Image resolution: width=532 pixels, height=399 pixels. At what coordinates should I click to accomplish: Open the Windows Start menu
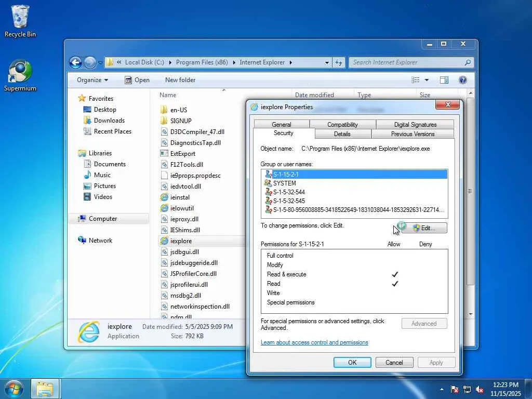[13, 389]
